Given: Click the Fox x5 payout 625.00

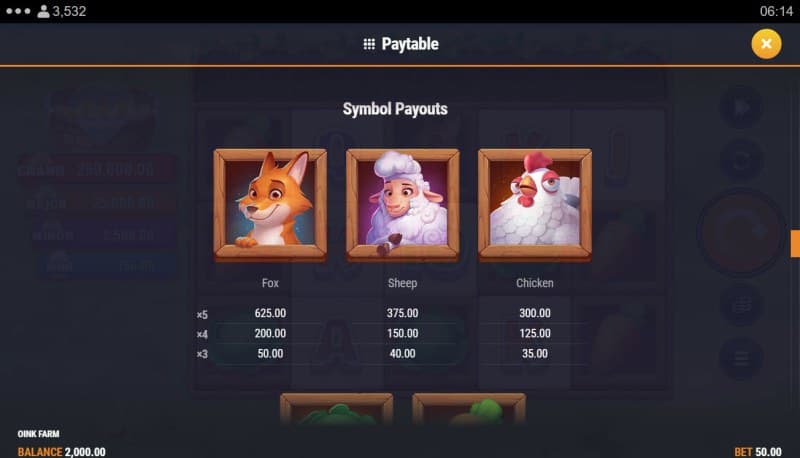Looking at the screenshot, I should point(270,313).
